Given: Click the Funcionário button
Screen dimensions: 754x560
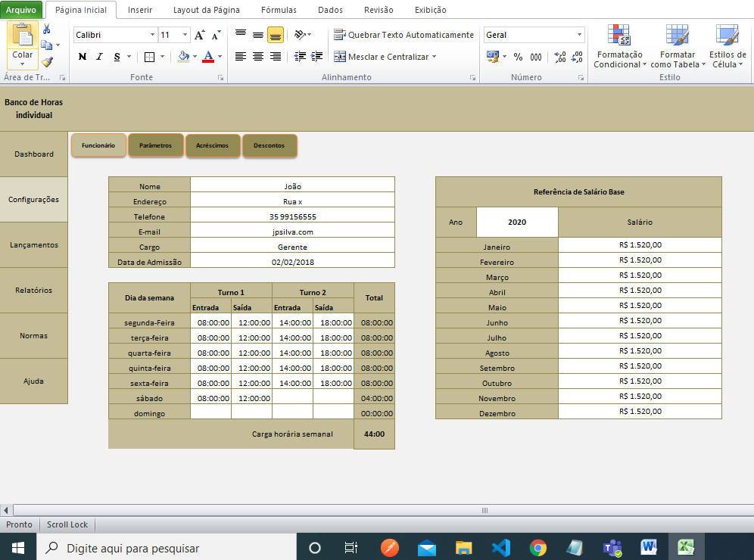Looking at the screenshot, I should (98, 145).
